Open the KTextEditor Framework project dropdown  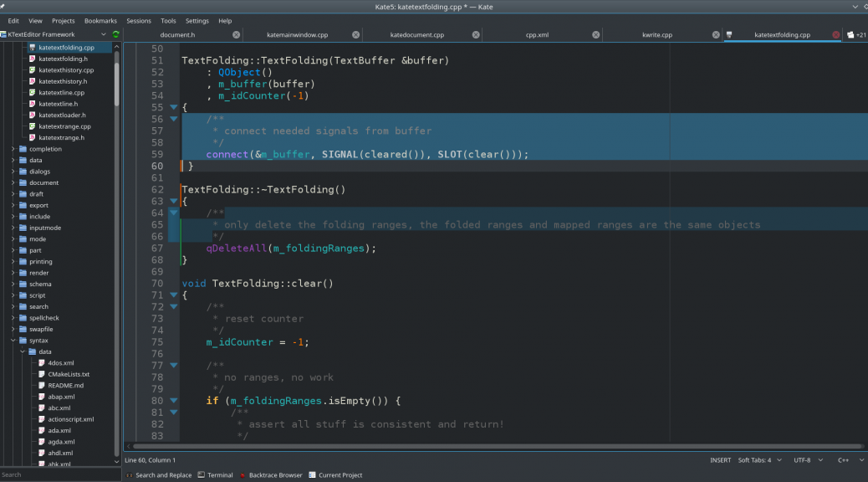104,35
